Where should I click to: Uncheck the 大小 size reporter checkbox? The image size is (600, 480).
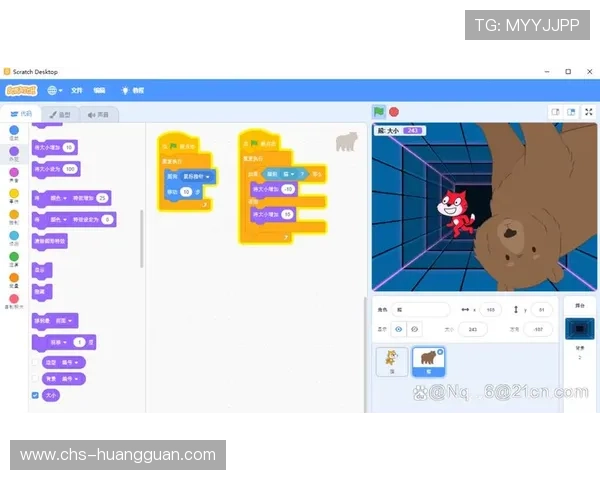(35, 395)
